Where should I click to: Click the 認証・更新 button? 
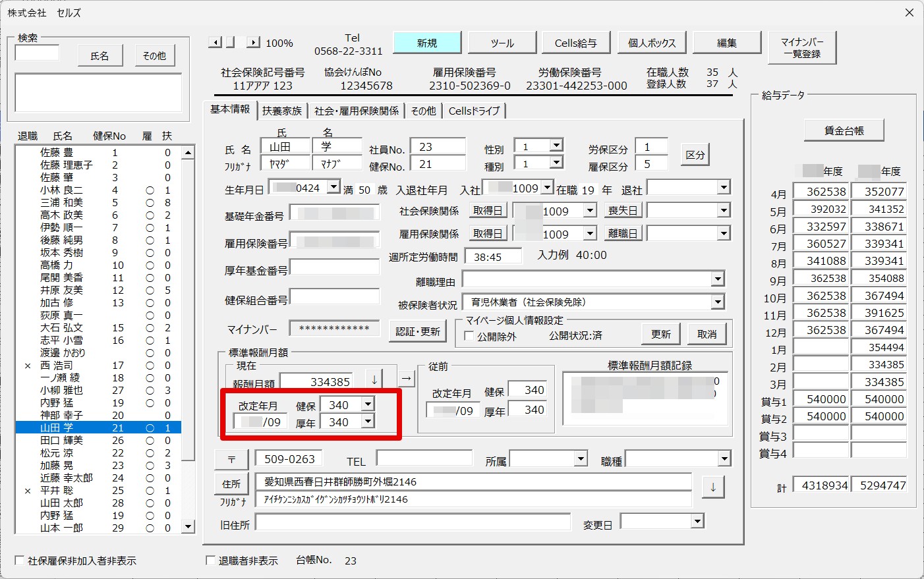[418, 331]
